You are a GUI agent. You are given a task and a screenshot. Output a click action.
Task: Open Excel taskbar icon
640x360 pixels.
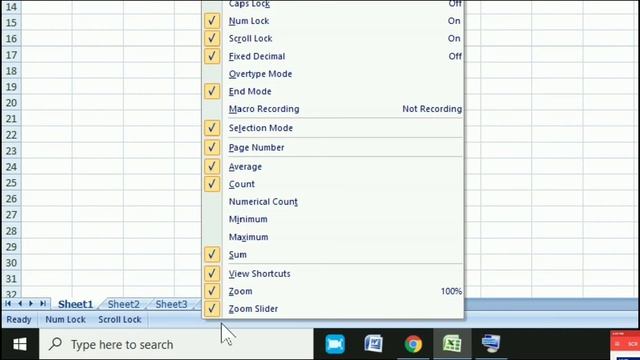452,344
